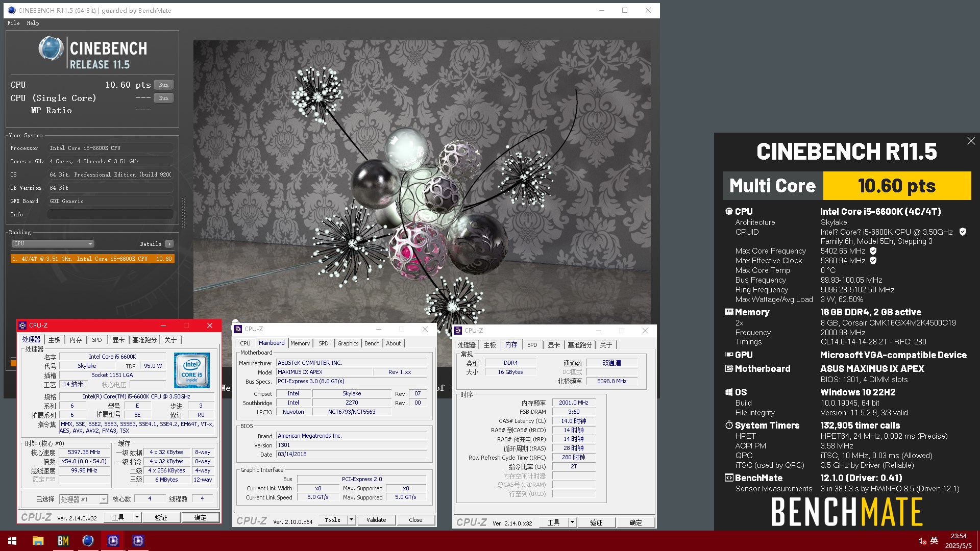Click the BenchMate CPU section chip icon
This screenshot has height=551, width=980.
(x=729, y=211)
